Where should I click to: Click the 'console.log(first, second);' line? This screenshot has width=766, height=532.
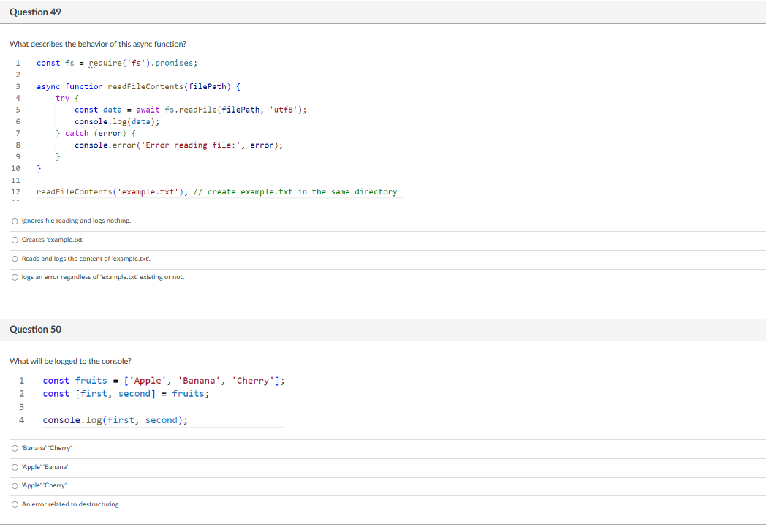pyautogui.click(x=115, y=420)
